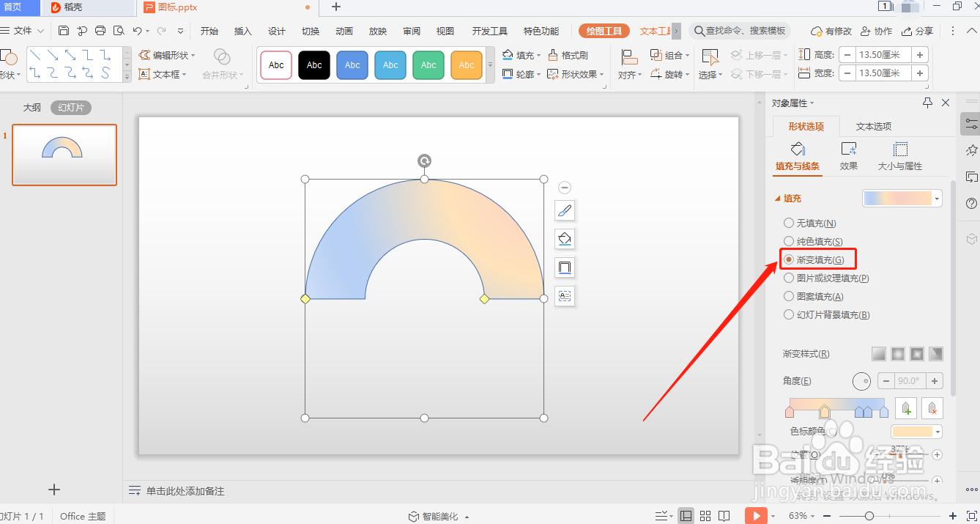
Task: Select 幻灯片背景填充 radio option
Action: (826, 314)
